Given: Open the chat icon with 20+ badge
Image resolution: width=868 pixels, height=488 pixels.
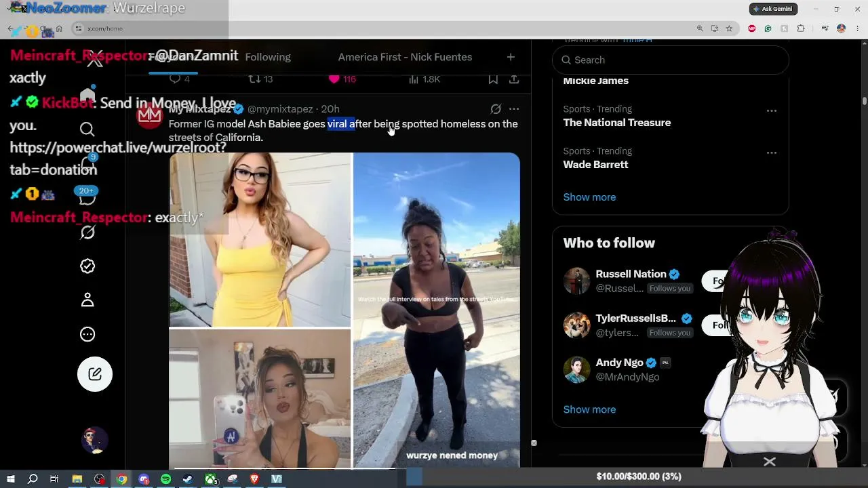Looking at the screenshot, I should [87, 197].
